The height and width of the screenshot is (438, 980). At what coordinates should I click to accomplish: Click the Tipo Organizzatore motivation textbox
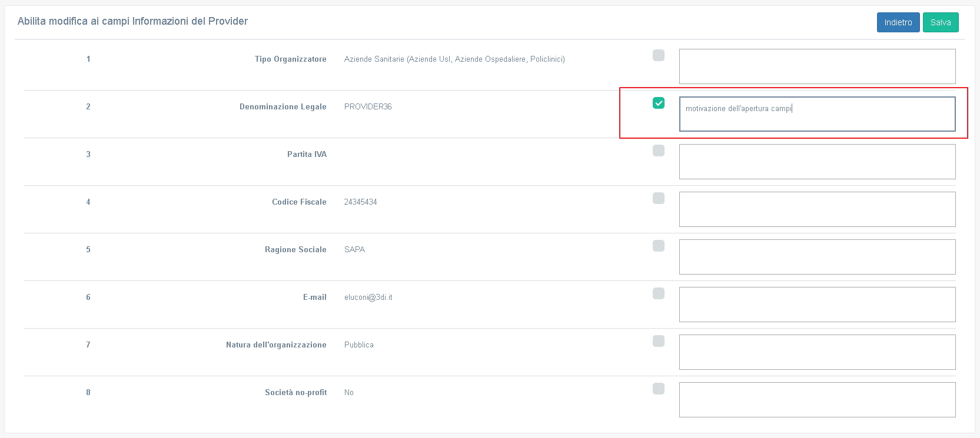tap(817, 66)
